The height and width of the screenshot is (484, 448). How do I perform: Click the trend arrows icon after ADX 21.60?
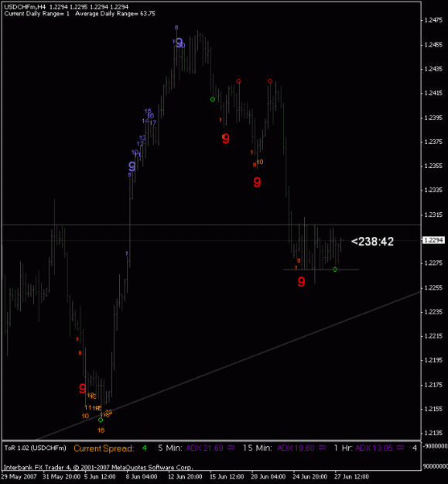click(x=231, y=448)
